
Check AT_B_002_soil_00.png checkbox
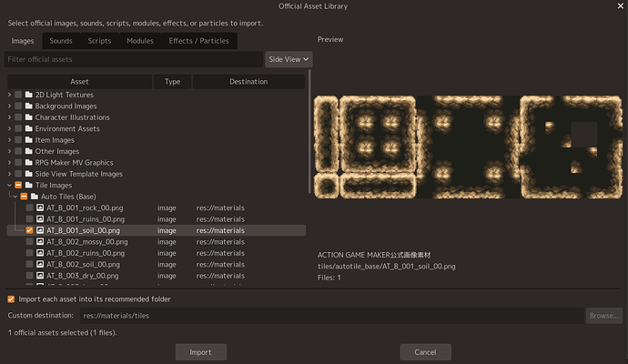tap(29, 264)
